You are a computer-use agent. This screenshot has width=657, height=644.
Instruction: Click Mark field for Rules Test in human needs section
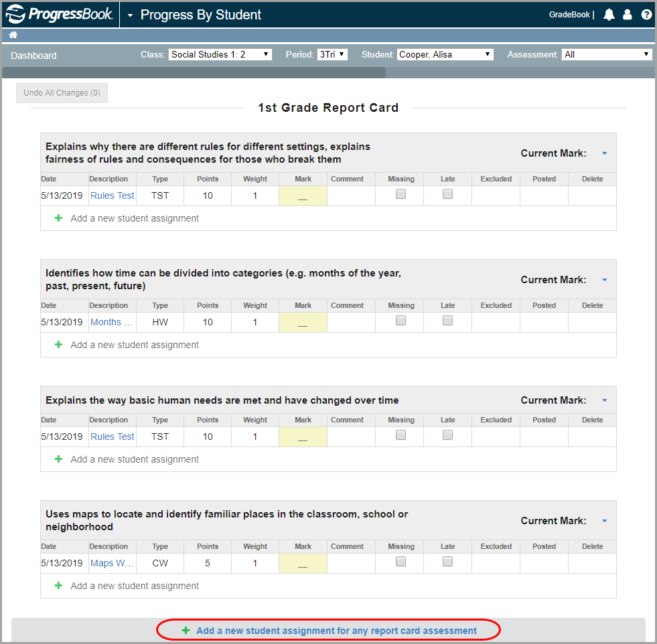[303, 437]
